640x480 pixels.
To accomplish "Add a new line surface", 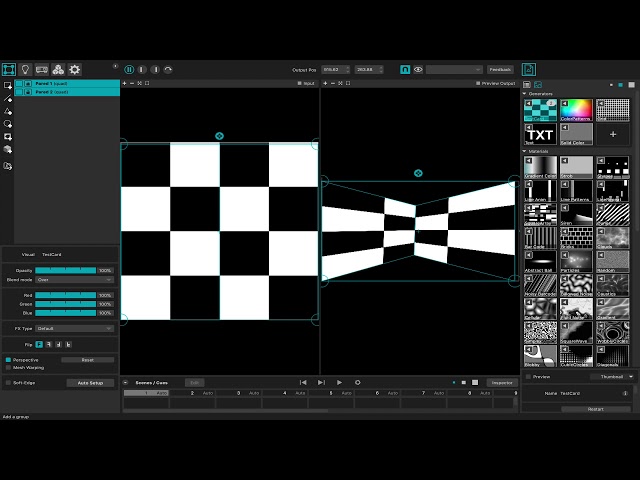I will (7, 98).
